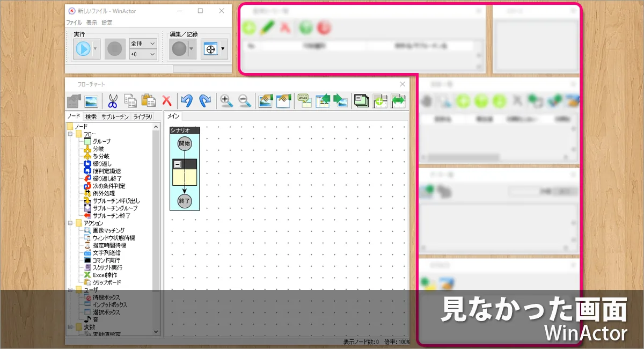644x349 pixels.
Task: Click the paste clipboard icon in flowchart toolbar
Action: [x=148, y=100]
